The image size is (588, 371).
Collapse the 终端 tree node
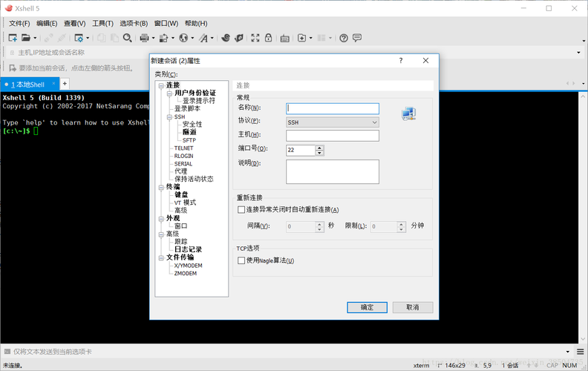pos(161,187)
